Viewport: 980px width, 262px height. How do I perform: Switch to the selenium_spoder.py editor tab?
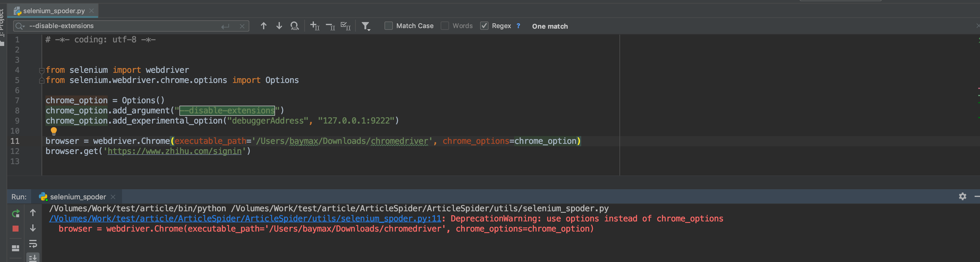[54, 11]
